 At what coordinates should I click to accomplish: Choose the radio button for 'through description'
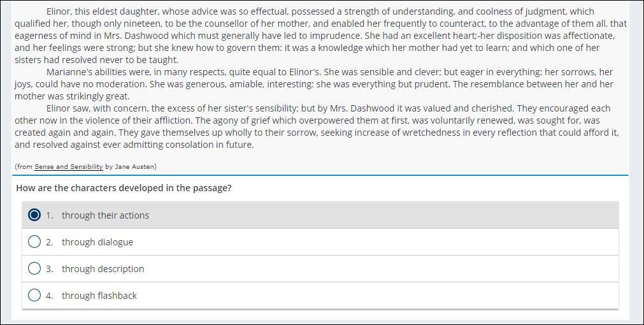34,269
